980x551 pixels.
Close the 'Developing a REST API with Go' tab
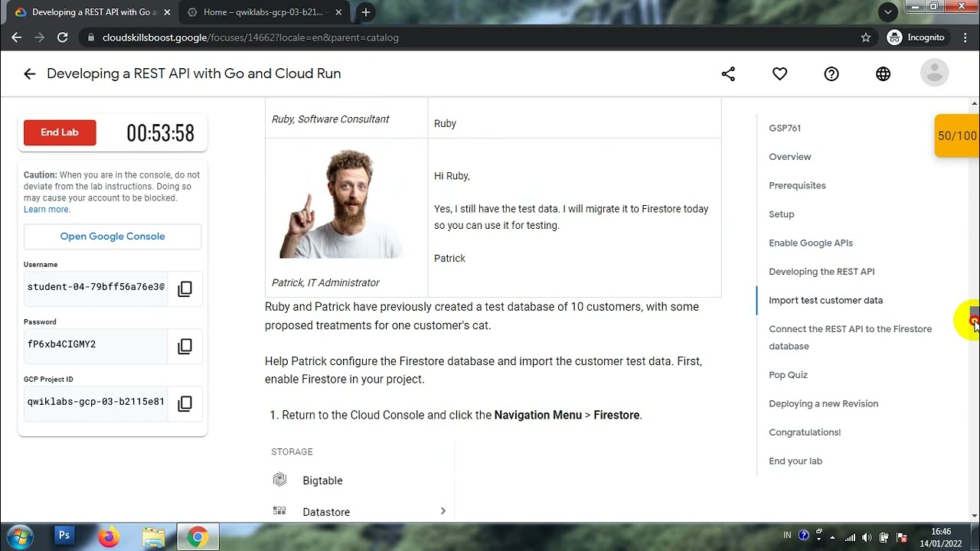click(167, 12)
